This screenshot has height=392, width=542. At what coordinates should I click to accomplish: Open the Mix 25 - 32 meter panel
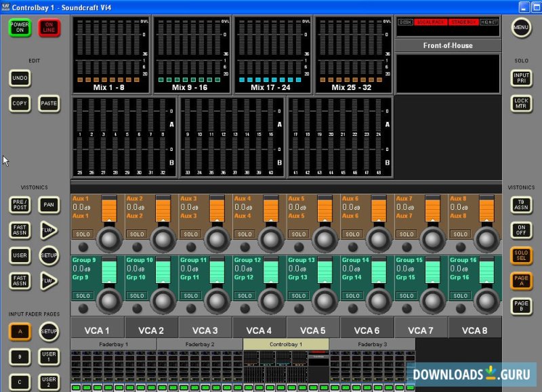tap(354, 55)
